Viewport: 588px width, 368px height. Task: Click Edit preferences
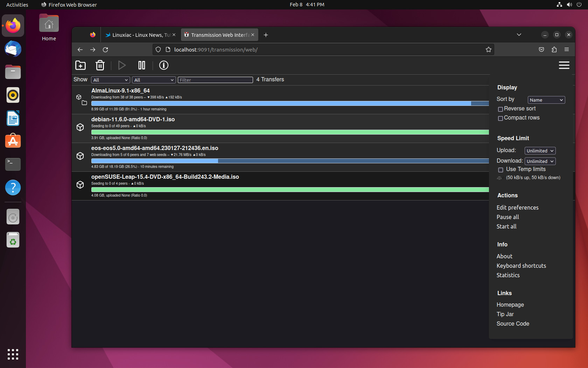[517, 207]
